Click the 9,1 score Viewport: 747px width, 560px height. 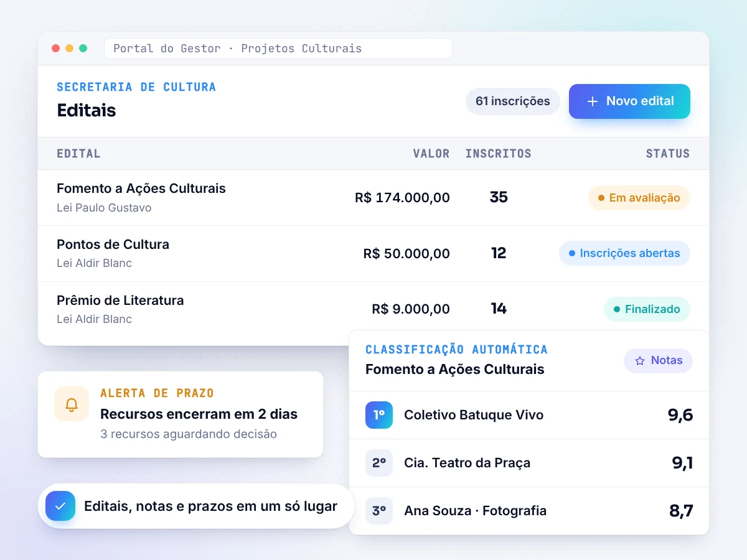(682, 463)
